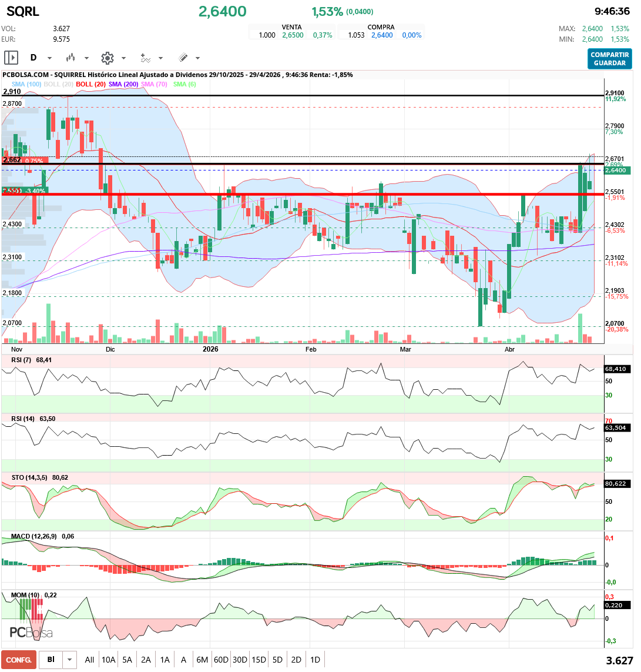Toggle the red BOLL (20) indicator
This screenshot has height=672, width=641.
click(91, 84)
